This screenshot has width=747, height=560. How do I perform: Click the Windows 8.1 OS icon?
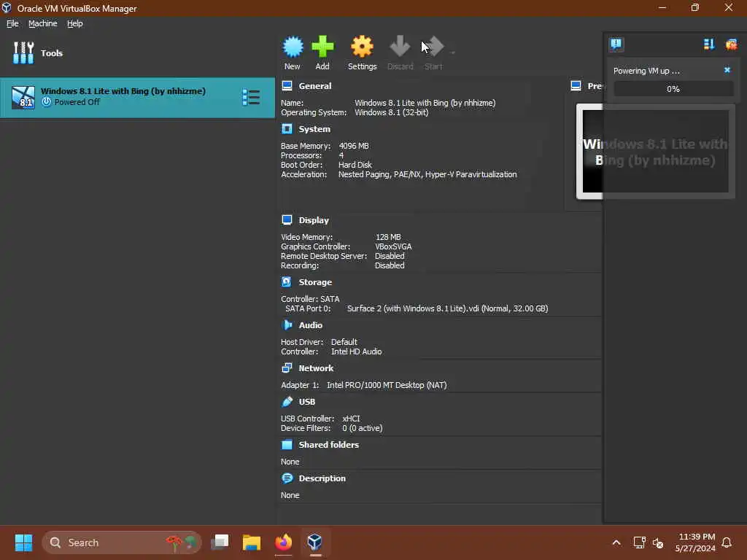pyautogui.click(x=23, y=98)
